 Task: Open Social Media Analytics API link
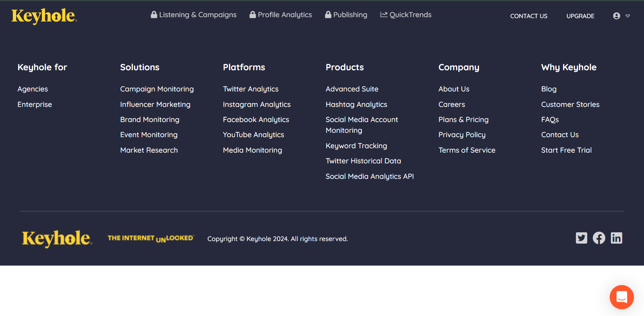[370, 176]
